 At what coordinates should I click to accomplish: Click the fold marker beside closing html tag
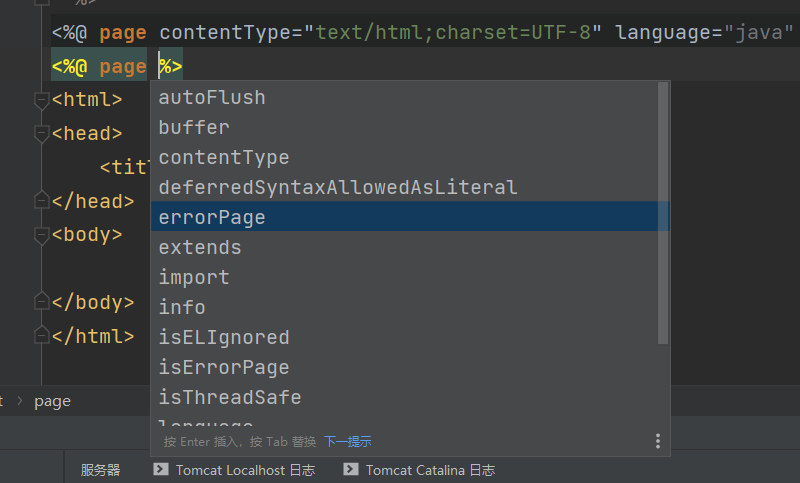[41, 337]
